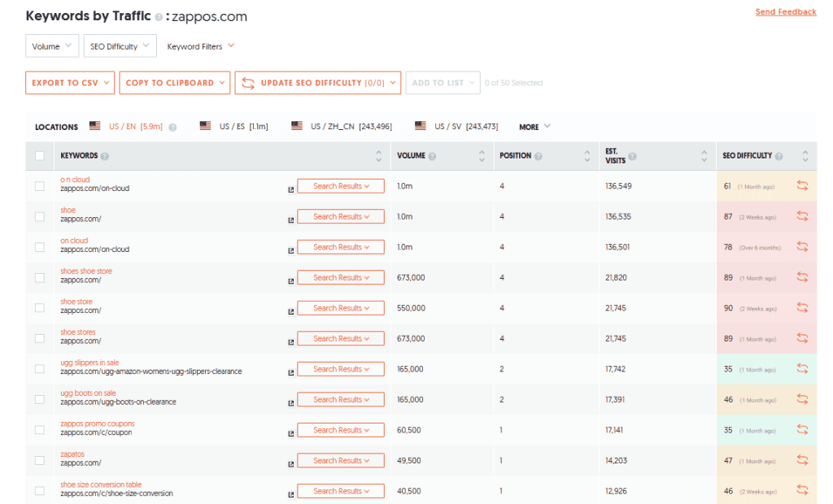Open 'ugg boots on sale' keyword link
Image resolution: width=833 pixels, height=504 pixels.
coord(88,393)
